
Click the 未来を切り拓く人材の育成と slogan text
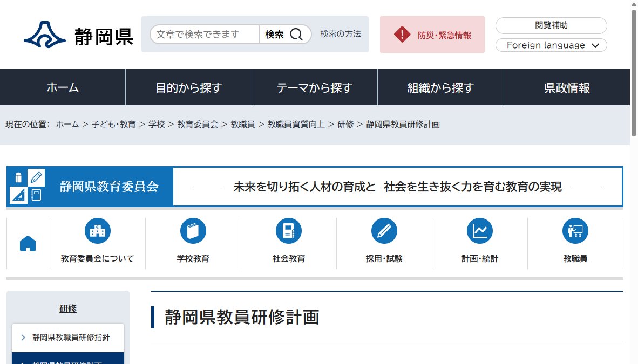tap(304, 187)
